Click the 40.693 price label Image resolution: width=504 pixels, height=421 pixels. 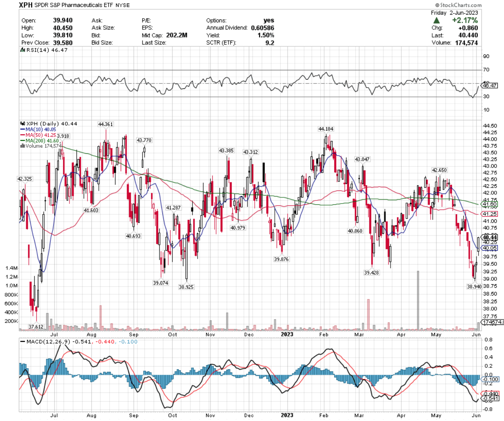(133, 236)
